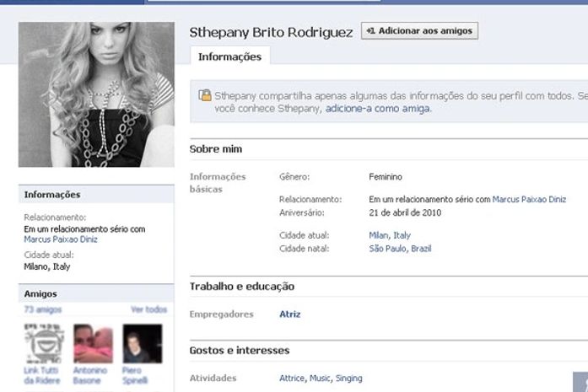The image size is (588, 392).
Task: Click the Feminino gender value
Action: 386,177
